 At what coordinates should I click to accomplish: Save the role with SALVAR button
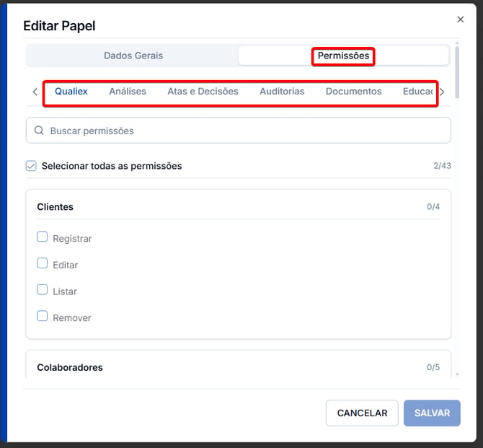[432, 413]
